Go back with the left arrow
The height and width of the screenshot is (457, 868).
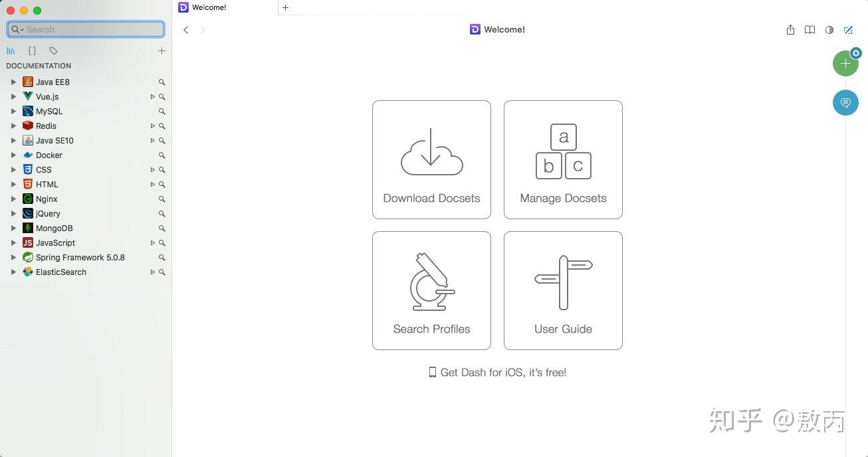[x=186, y=30]
